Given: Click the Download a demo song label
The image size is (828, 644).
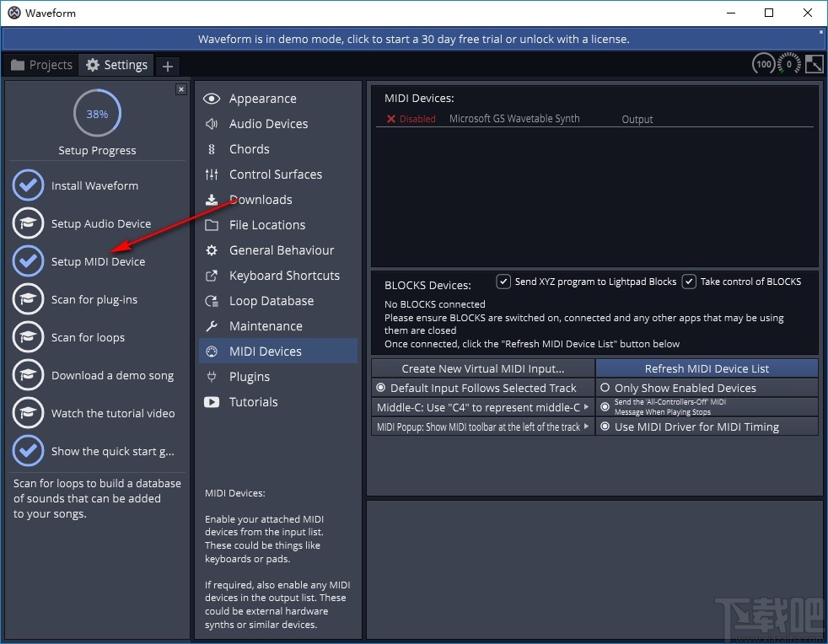Looking at the screenshot, I should point(112,375).
